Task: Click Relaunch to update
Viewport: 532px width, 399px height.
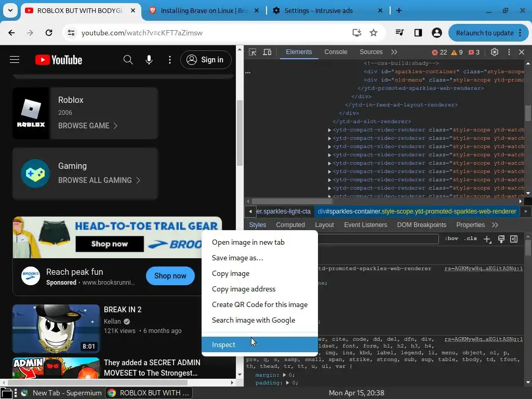Action: click(485, 33)
